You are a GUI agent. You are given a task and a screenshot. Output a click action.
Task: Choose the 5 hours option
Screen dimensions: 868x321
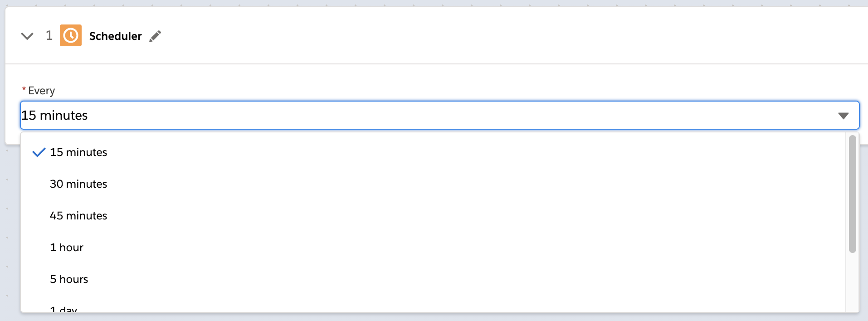click(x=68, y=279)
